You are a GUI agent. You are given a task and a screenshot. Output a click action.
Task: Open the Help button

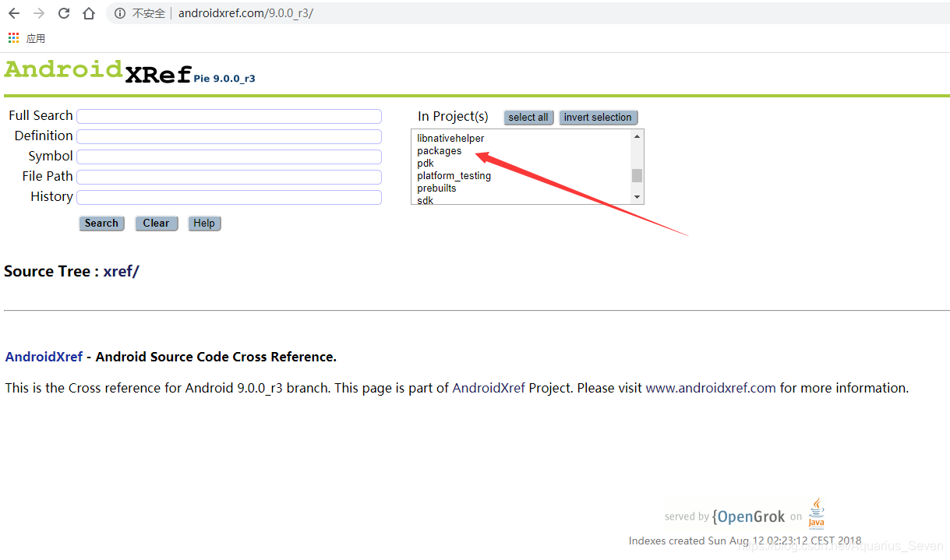point(204,224)
